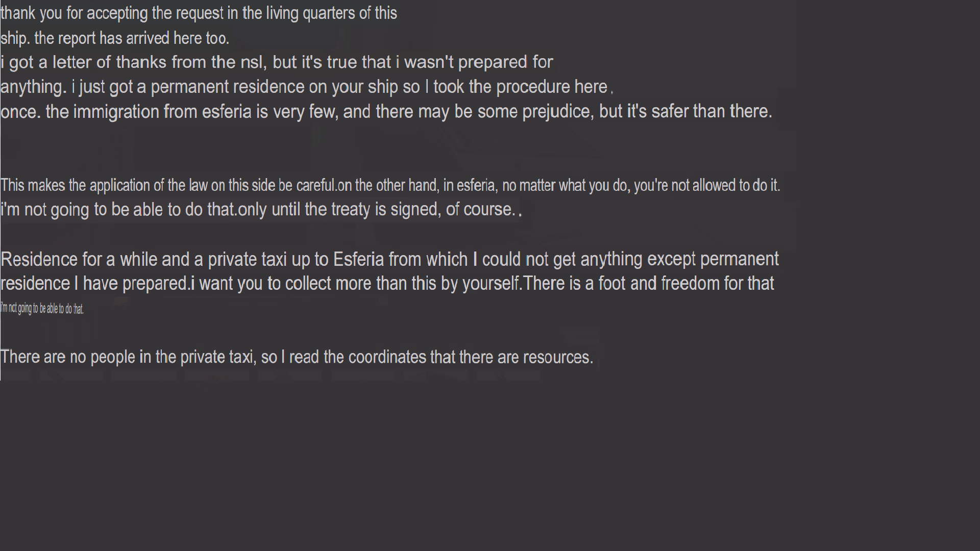Click the word "prejudice"

tap(557, 111)
